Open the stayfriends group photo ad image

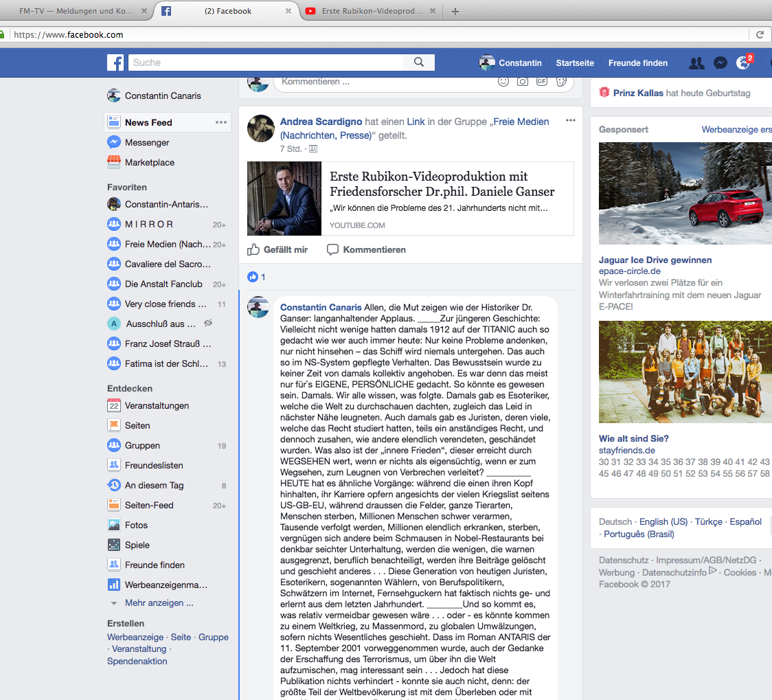pos(685,372)
